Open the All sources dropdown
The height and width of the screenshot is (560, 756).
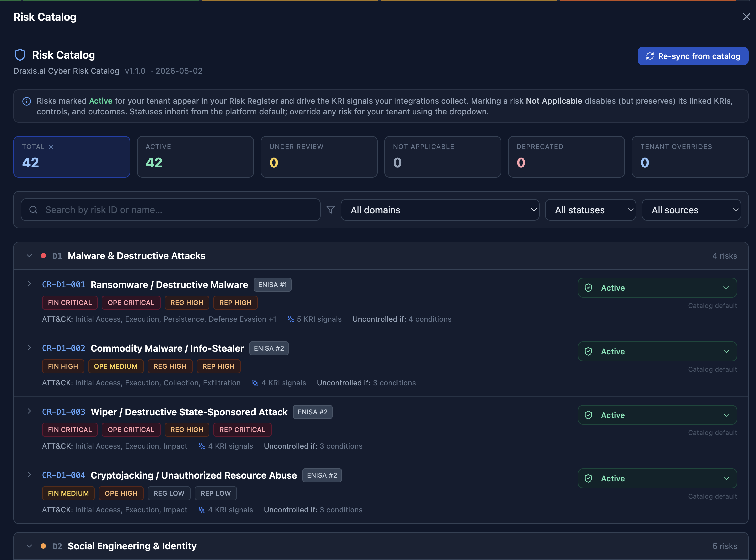point(691,210)
